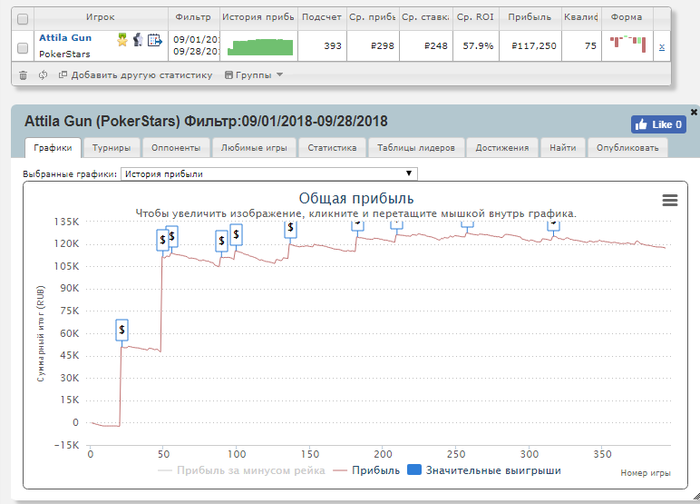Image resolution: width=700 pixels, height=504 pixels.
Task: Click the Форма mini chart thumbnail
Action: [627, 44]
